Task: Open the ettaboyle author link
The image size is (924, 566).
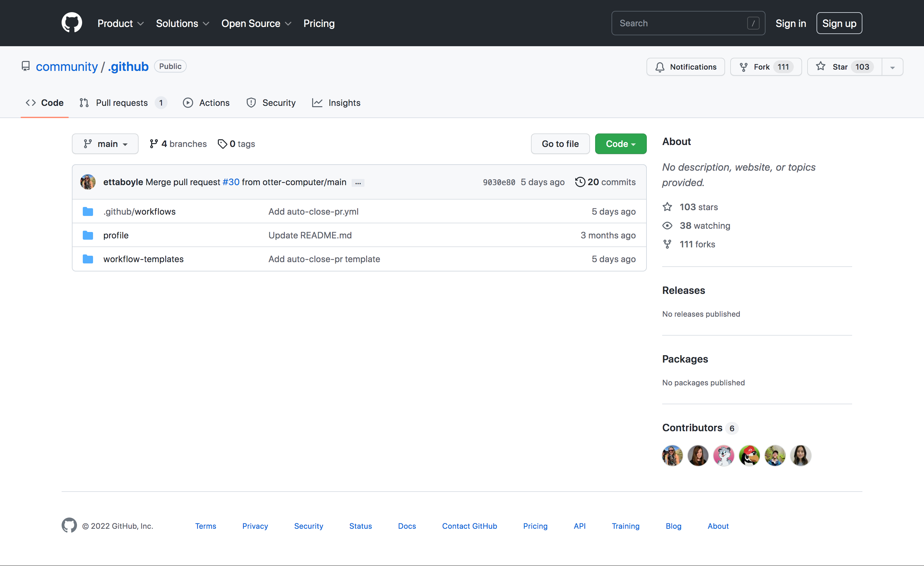Action: [x=123, y=182]
